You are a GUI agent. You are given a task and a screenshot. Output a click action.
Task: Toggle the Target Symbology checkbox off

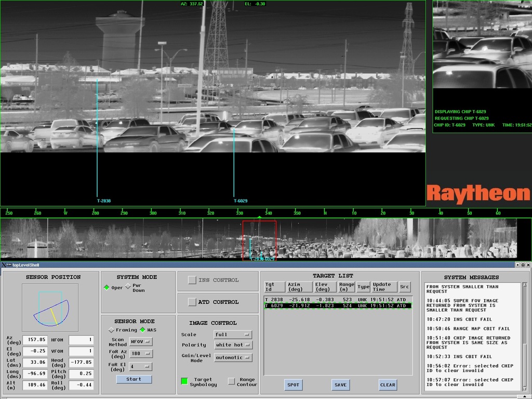tap(184, 381)
